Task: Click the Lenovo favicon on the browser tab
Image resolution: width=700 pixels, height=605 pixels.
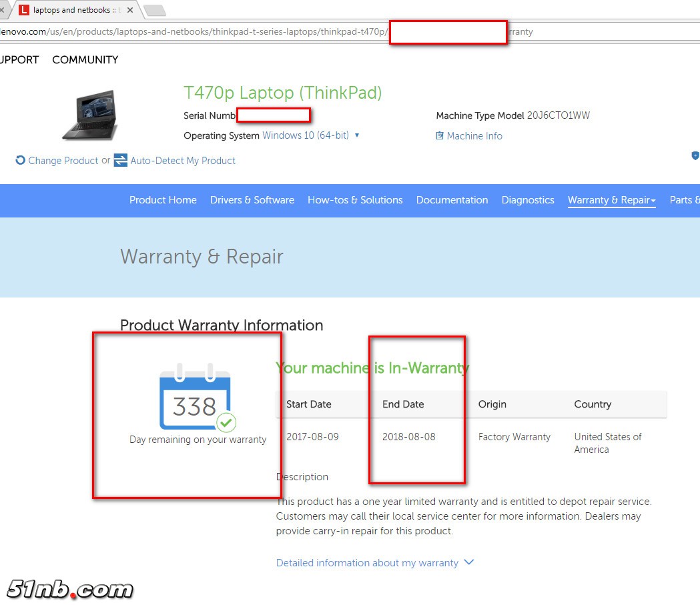Action: tap(23, 10)
